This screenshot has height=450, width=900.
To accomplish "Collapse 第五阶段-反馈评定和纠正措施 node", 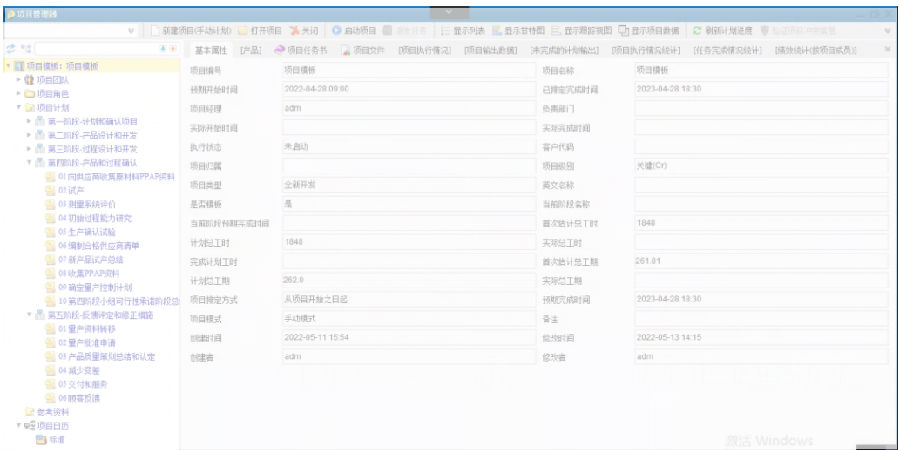I will (29, 315).
